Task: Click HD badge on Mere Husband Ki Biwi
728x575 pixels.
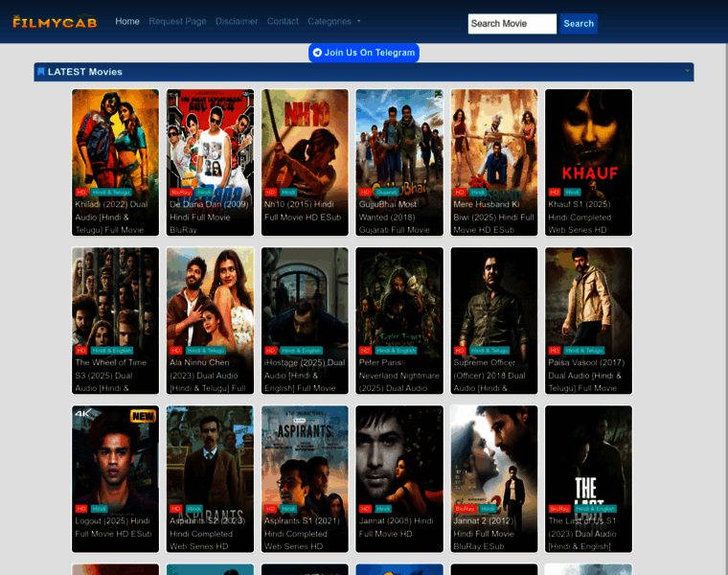Action: point(460,192)
